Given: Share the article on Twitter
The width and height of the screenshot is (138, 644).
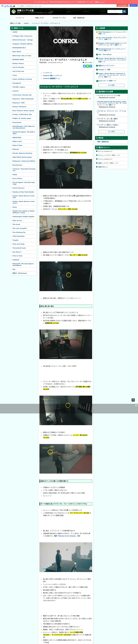Looking at the screenshot, I should [x=84, y=66].
